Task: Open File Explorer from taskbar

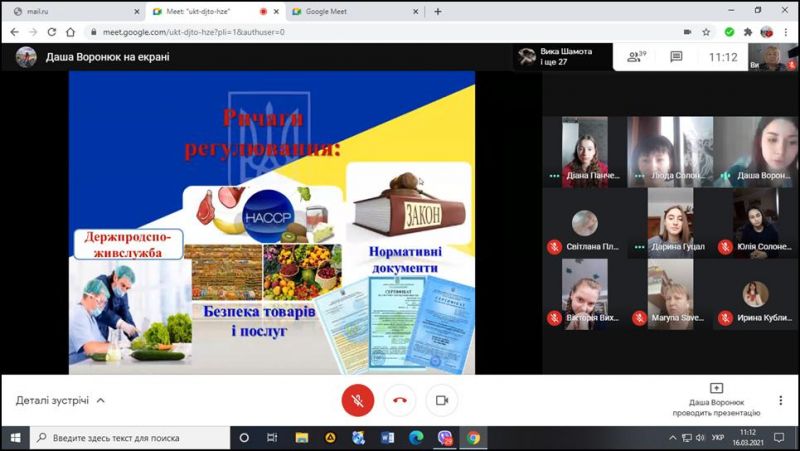Action: click(x=302, y=438)
